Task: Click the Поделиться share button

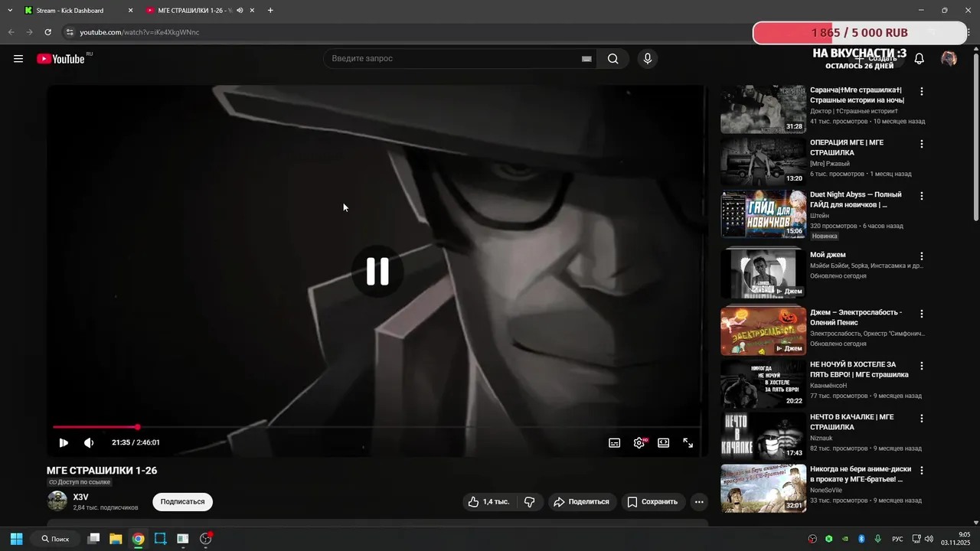Action: (x=582, y=502)
